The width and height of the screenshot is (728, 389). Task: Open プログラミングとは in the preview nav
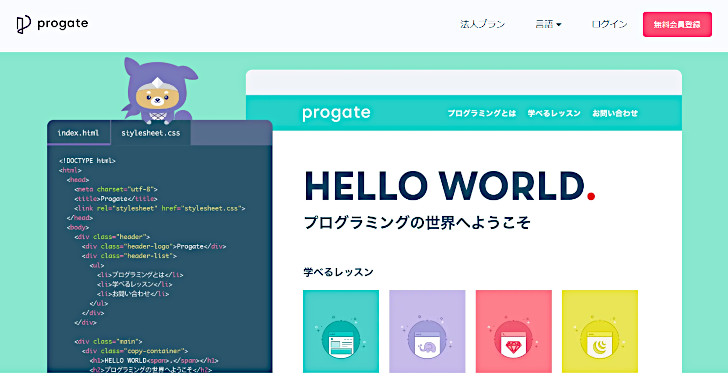point(481,113)
